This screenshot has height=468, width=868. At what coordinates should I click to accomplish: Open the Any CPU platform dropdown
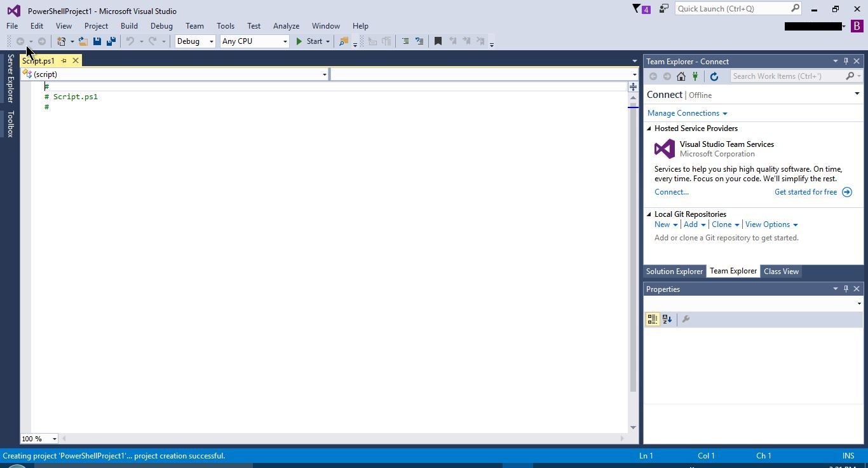pos(254,41)
